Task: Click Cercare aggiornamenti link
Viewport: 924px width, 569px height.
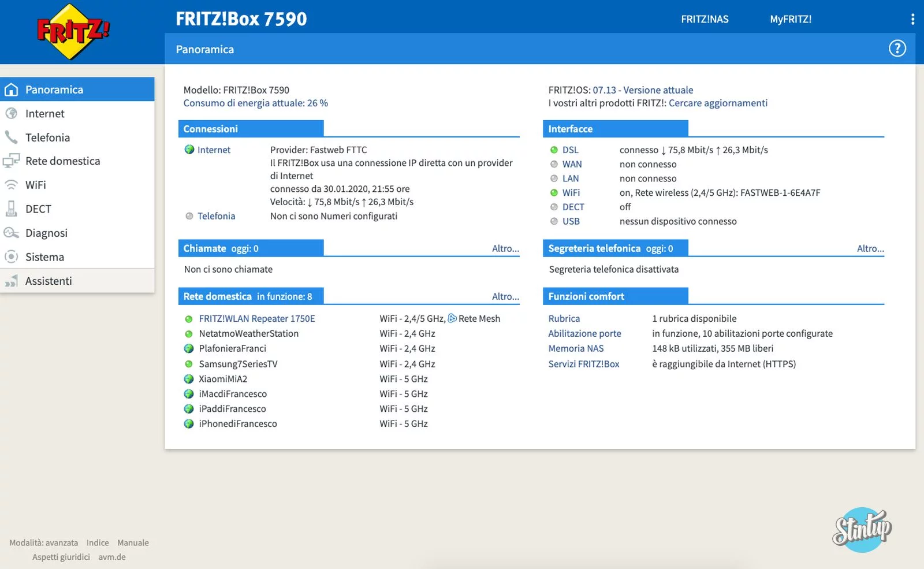Action: point(718,103)
